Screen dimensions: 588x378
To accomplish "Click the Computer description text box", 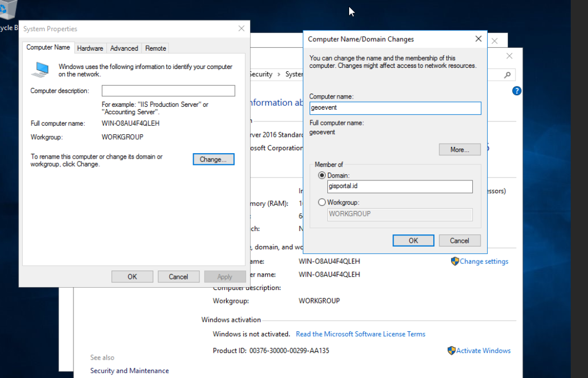I will point(168,91).
